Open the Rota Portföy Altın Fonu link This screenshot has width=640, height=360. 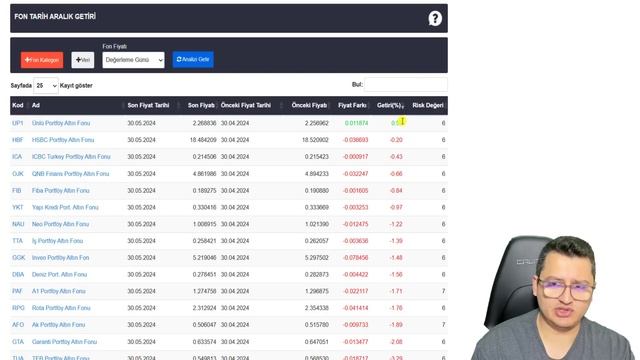click(61, 308)
